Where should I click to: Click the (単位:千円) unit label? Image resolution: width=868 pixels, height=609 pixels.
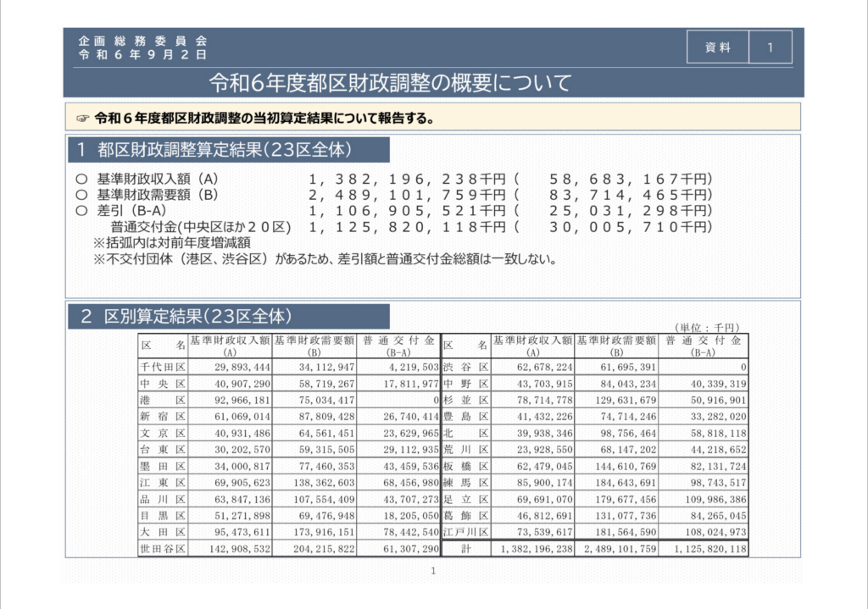(707, 328)
